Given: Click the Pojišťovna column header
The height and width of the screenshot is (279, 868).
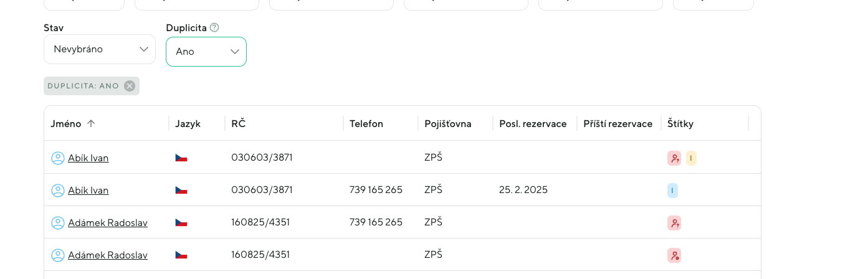Looking at the screenshot, I should coord(448,124).
